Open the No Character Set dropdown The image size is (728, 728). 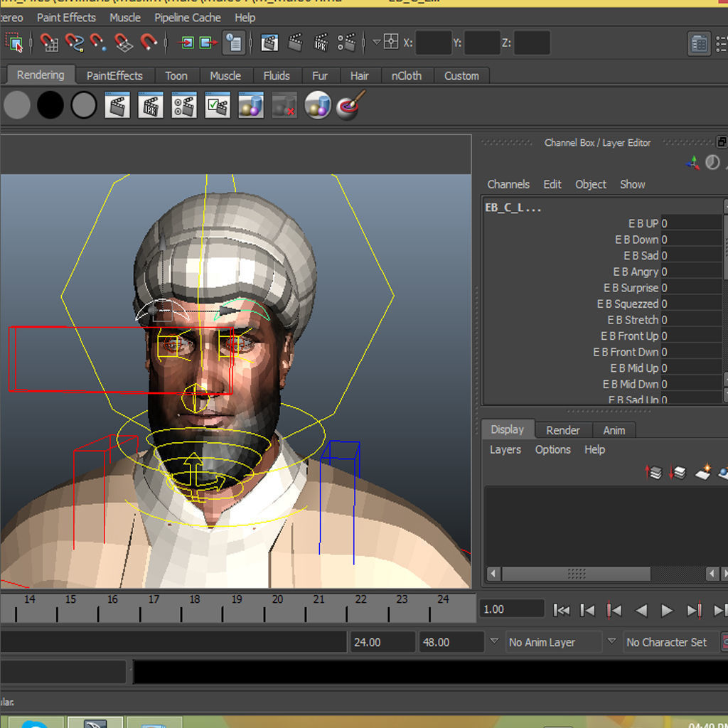tap(670, 642)
